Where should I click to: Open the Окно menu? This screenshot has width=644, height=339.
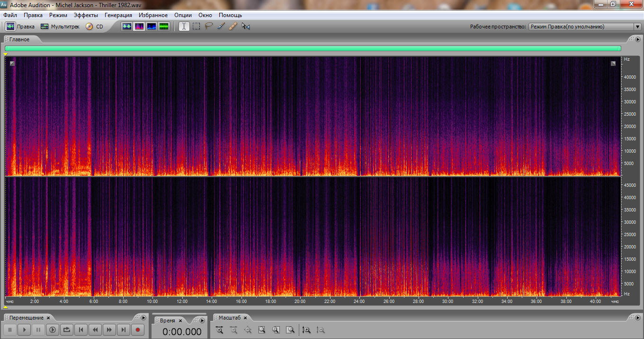coord(205,15)
